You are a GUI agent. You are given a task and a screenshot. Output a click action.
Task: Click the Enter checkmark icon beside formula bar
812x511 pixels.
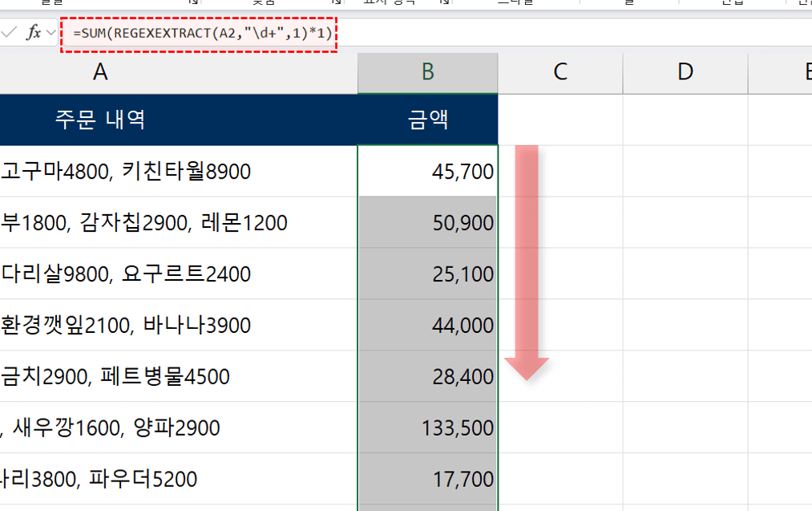pyautogui.click(x=10, y=34)
